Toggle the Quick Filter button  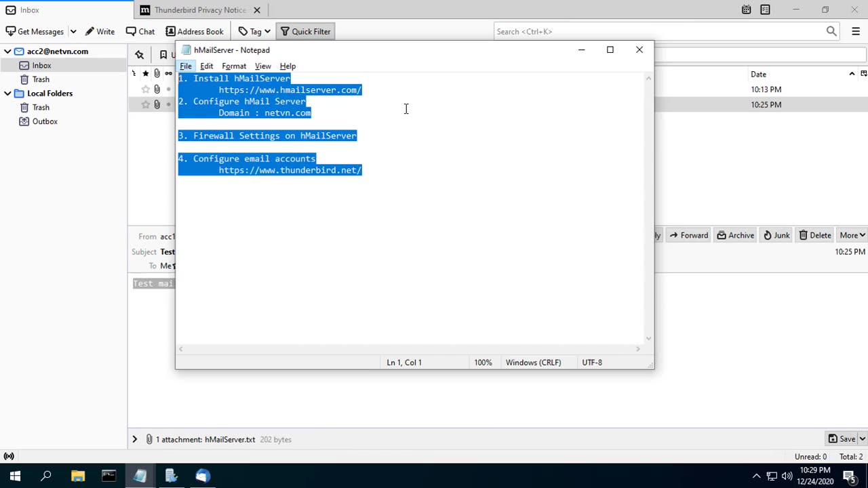[x=306, y=31]
